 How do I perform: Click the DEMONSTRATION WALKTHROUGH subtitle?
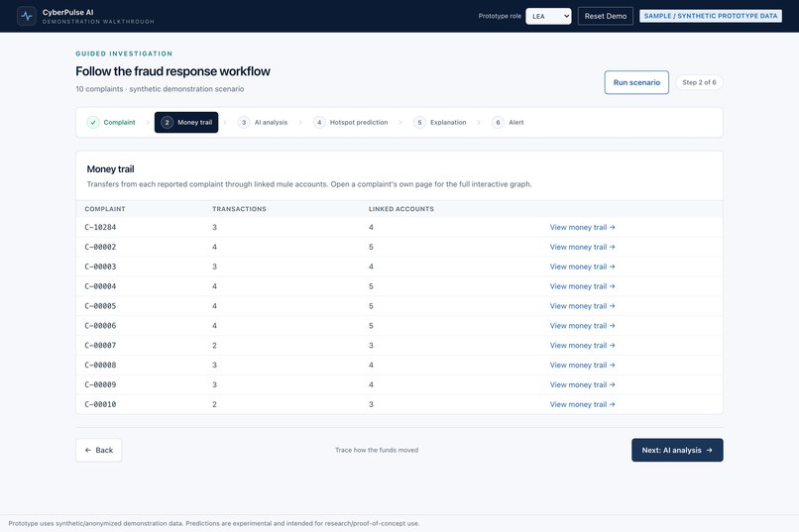click(x=98, y=22)
